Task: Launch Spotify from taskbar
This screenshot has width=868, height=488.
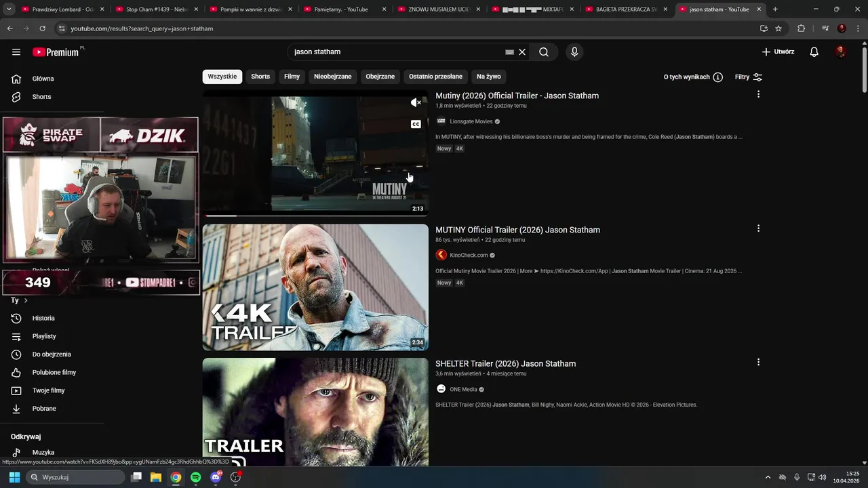Action: pyautogui.click(x=196, y=477)
